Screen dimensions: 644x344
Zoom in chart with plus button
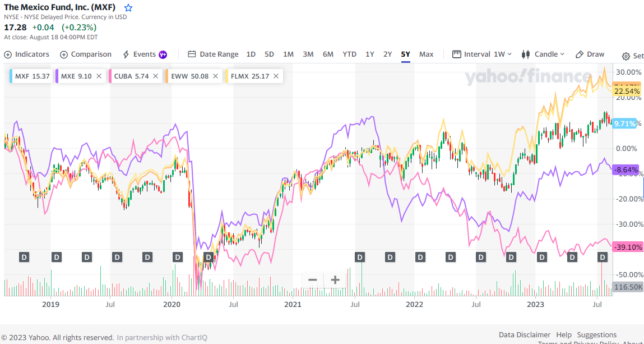(335, 280)
